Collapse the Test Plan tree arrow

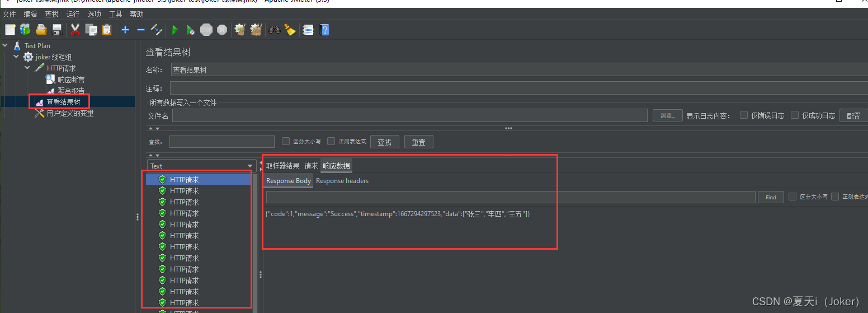point(6,46)
